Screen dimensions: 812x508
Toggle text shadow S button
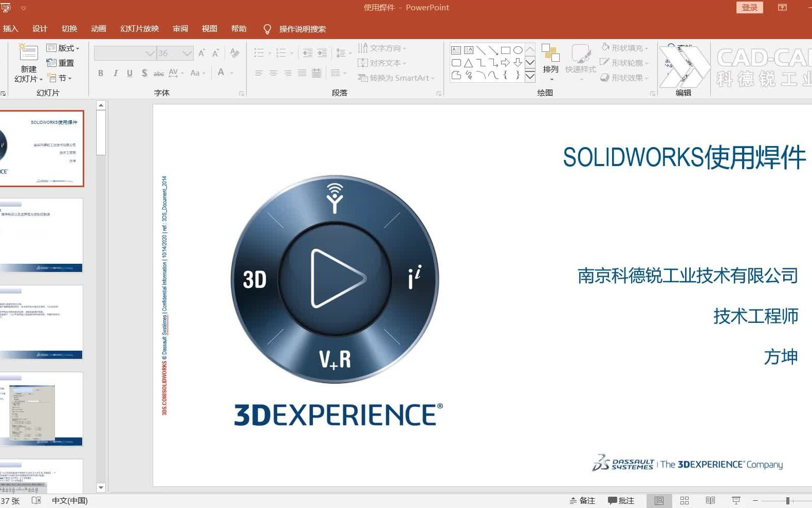(144, 73)
